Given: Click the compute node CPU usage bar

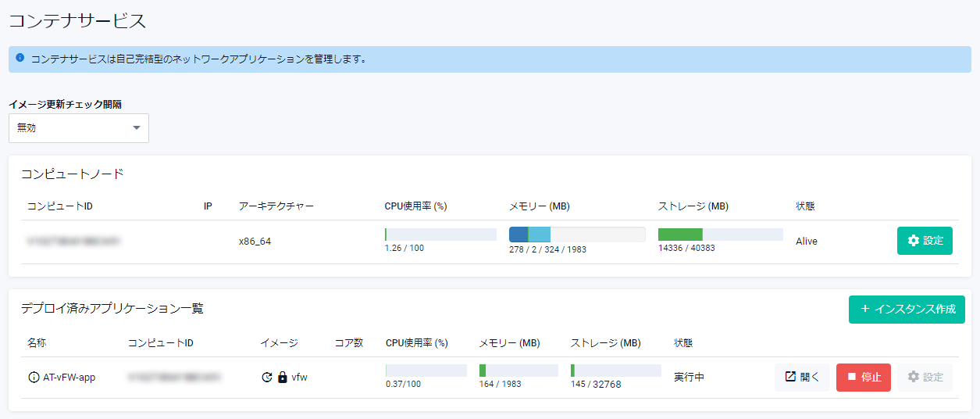Looking at the screenshot, I should click(440, 235).
